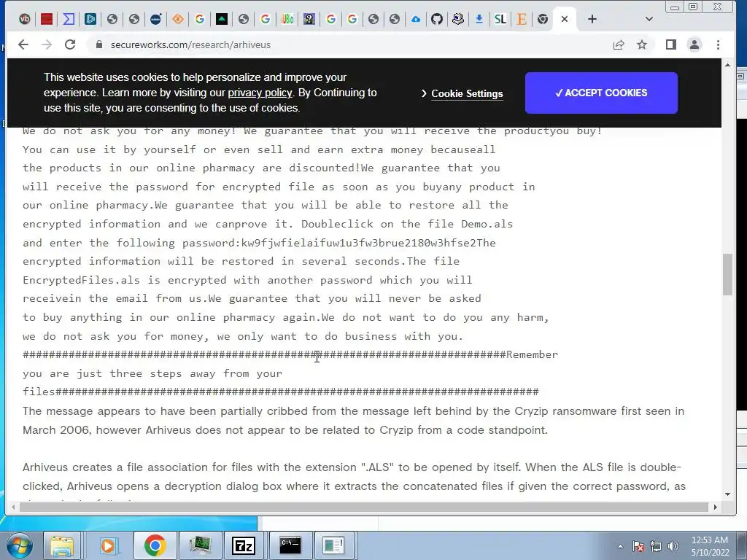Open the green monitor app in the taskbar
The width and height of the screenshot is (747, 560).
200,545
